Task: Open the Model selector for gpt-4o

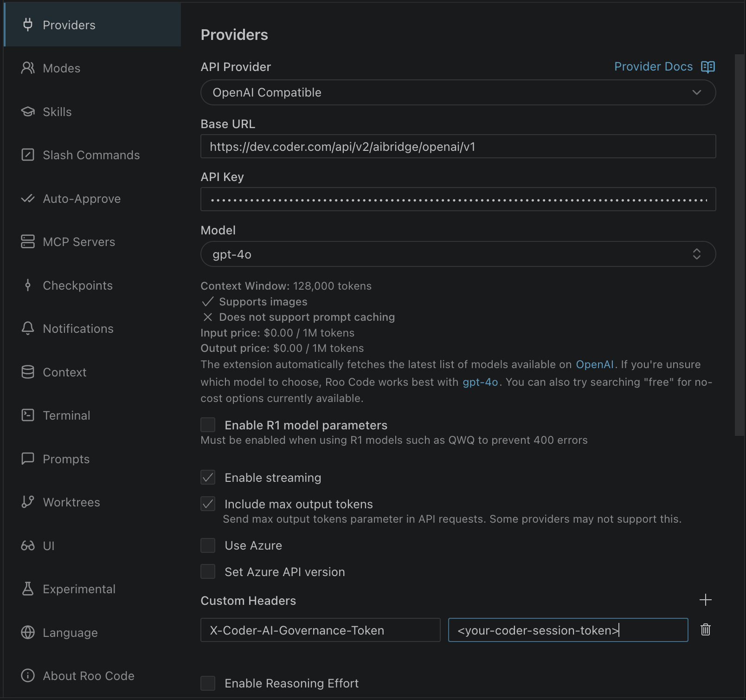Action: click(x=457, y=254)
